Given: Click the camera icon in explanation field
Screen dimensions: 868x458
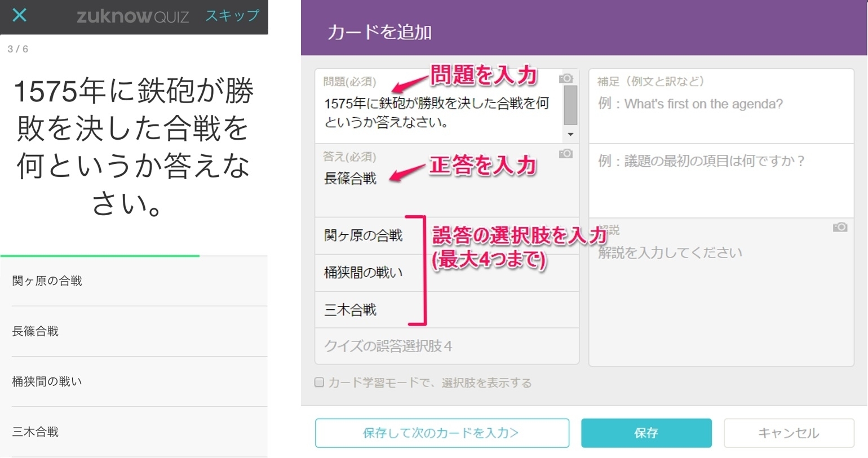Looking at the screenshot, I should coord(840,227).
